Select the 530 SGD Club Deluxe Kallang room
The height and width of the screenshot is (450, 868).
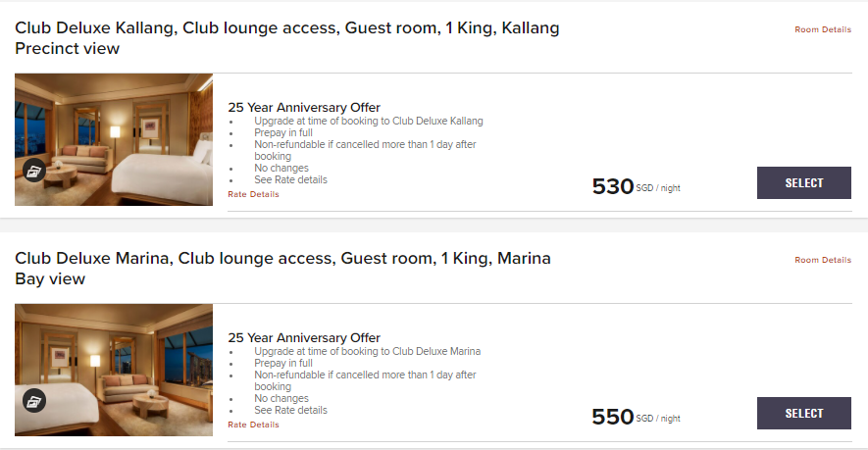pos(804,182)
